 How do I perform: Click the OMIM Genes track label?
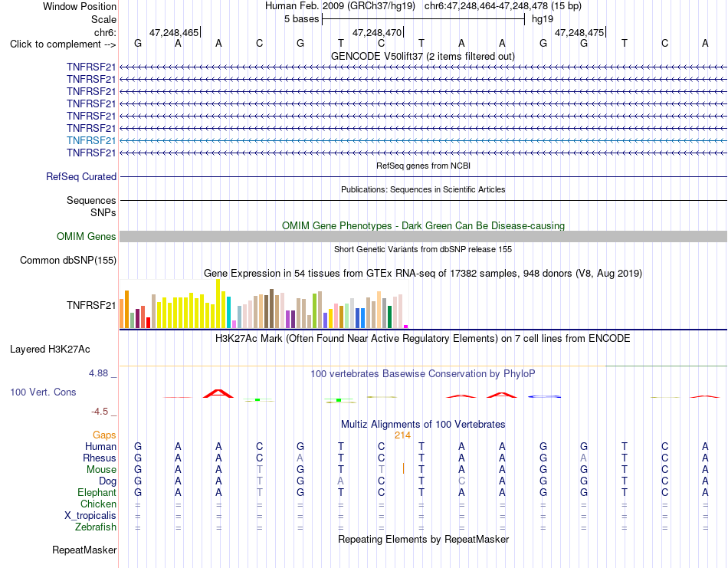[x=86, y=236]
